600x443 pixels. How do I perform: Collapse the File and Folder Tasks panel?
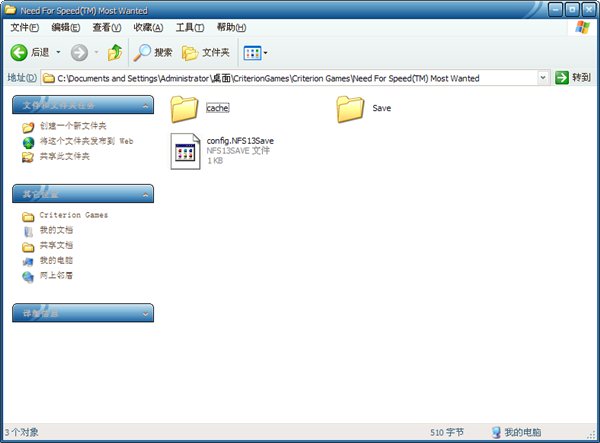click(145, 106)
